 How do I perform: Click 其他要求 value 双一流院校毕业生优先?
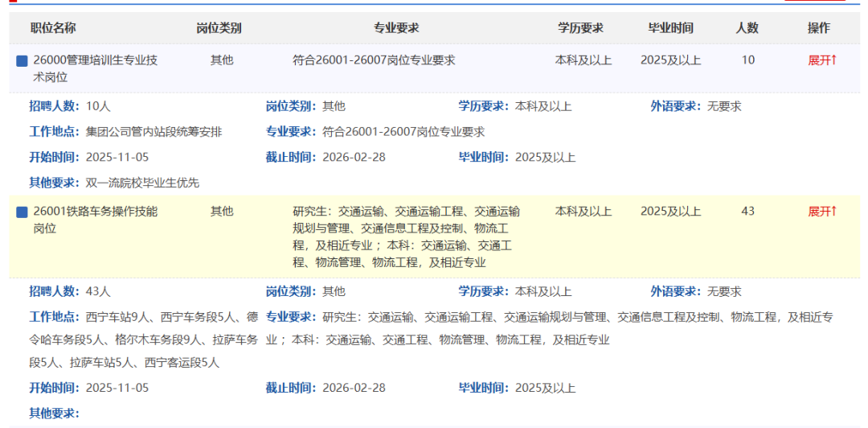[142, 183]
